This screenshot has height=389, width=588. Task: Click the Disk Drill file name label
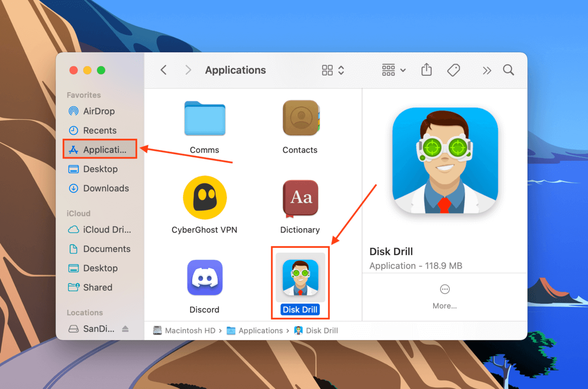tap(300, 310)
